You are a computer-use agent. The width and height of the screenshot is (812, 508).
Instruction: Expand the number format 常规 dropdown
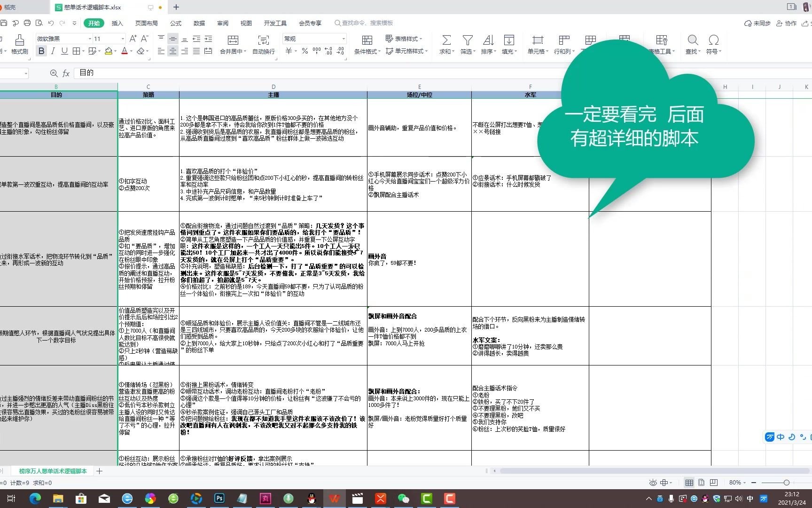pyautogui.click(x=344, y=39)
